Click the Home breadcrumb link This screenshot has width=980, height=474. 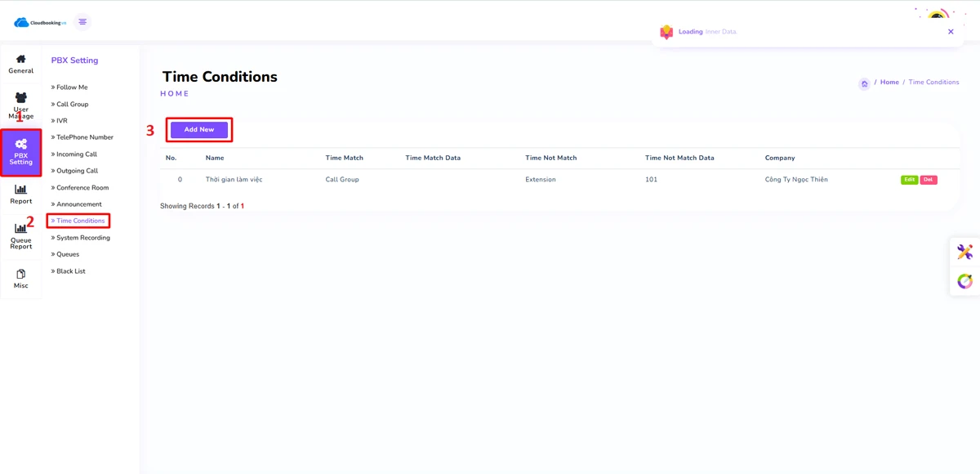[x=889, y=83]
